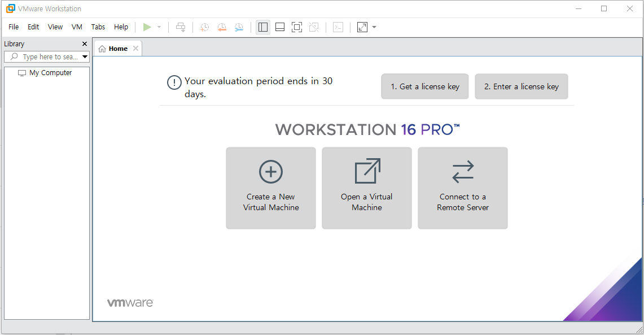Click Open a Virtual Machine tile

[367, 188]
